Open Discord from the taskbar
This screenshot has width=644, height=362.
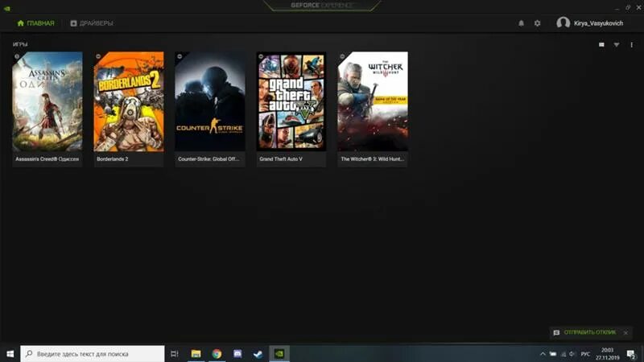[x=237, y=354]
